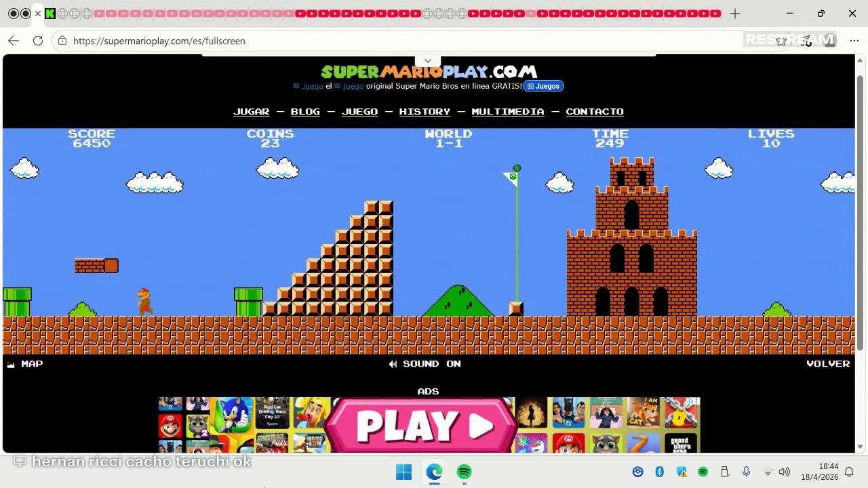Click the Real Car Driving thumbnail in the ad
This screenshot has width=868, height=488.
(272, 413)
